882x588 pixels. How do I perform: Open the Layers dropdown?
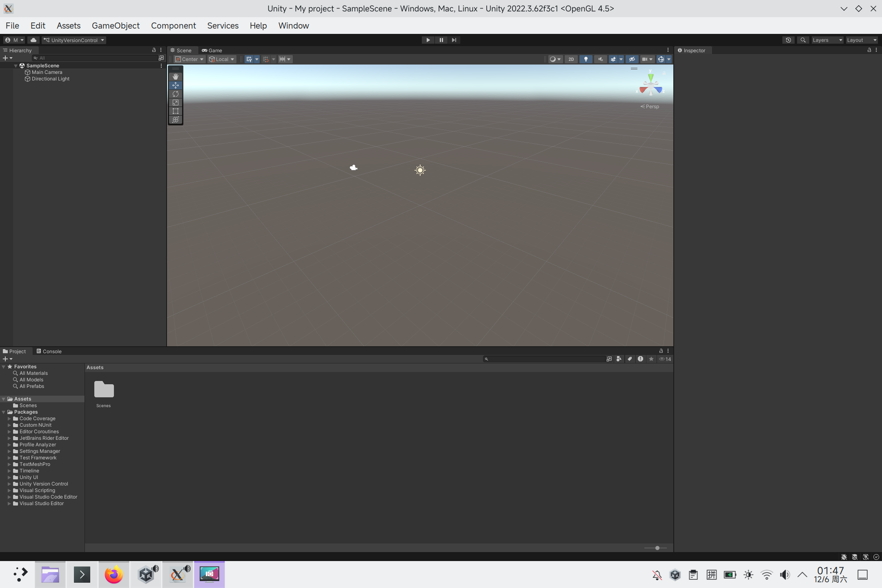coord(827,40)
